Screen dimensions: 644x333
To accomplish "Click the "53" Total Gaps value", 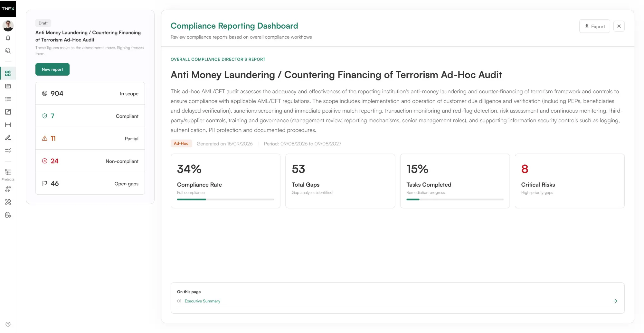I will (x=298, y=169).
